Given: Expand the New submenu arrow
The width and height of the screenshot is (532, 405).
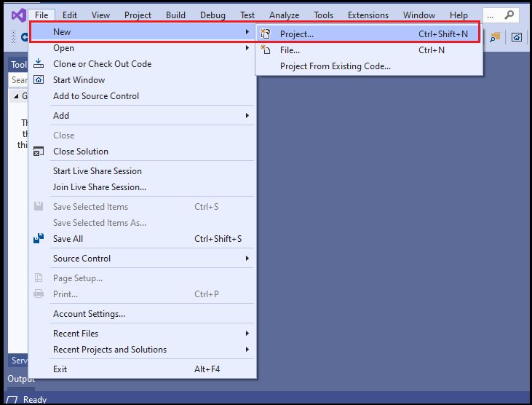Looking at the screenshot, I should tap(247, 31).
